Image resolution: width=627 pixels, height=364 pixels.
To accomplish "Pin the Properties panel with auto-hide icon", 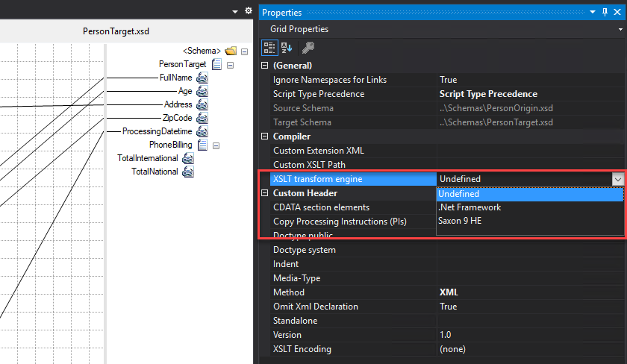I will tap(605, 13).
